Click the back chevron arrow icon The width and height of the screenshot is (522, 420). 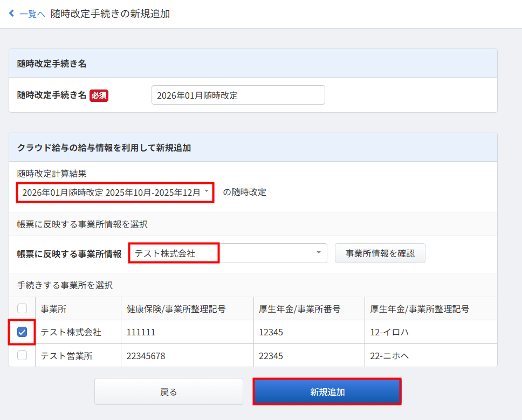pyautogui.click(x=12, y=13)
